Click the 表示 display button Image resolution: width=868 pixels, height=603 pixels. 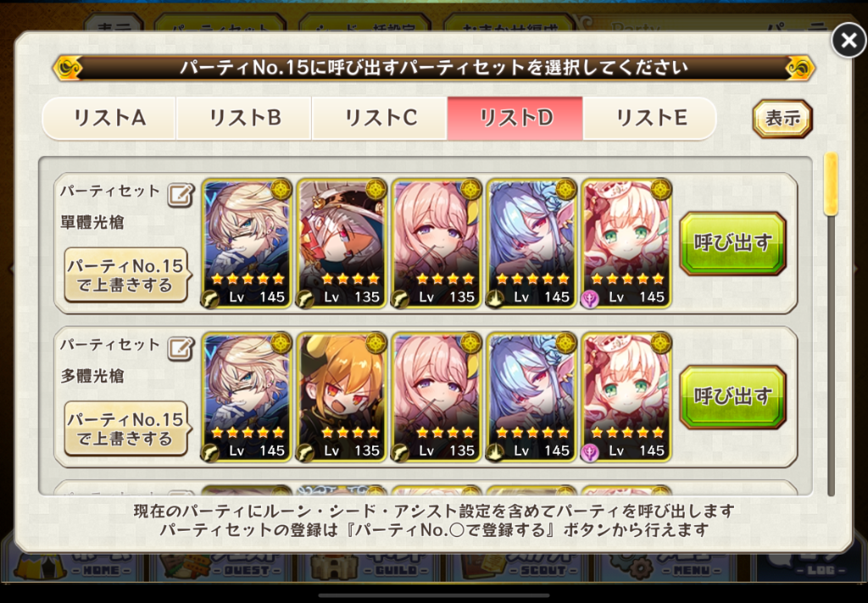coord(782,119)
